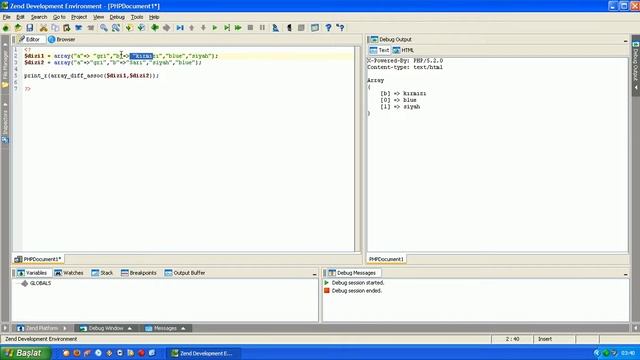Switch to the Output Buffer tab

coord(185,273)
